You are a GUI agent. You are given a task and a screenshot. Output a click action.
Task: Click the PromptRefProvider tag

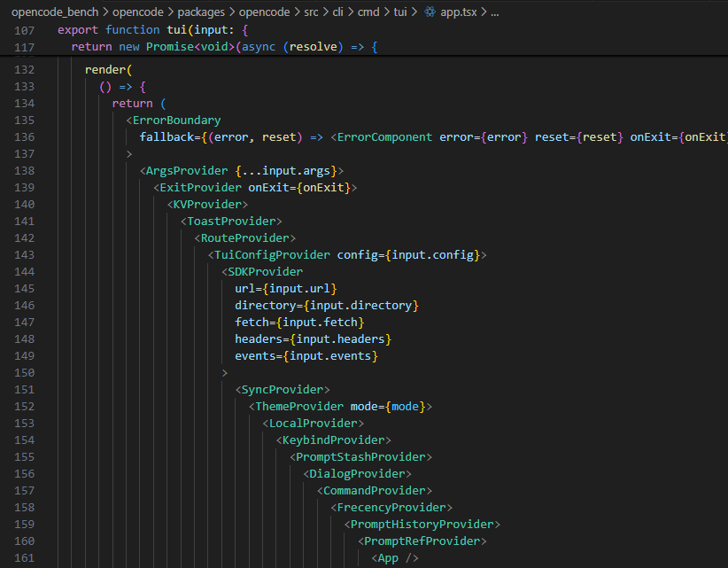point(422,541)
